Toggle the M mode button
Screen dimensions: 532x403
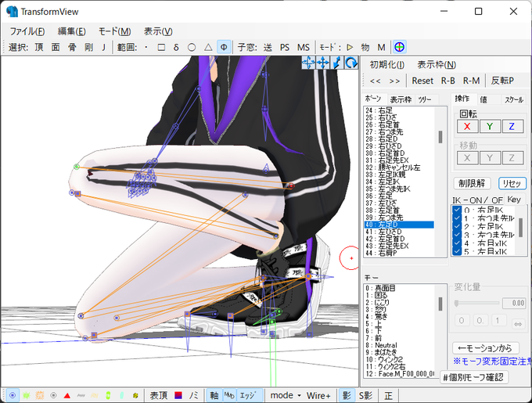tap(381, 47)
